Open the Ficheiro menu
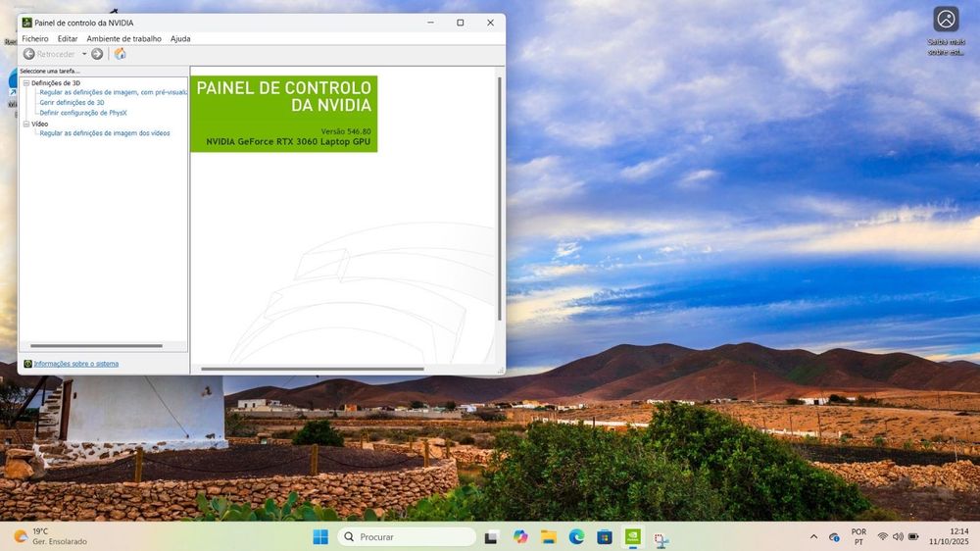This screenshot has width=980, height=551. click(x=35, y=39)
